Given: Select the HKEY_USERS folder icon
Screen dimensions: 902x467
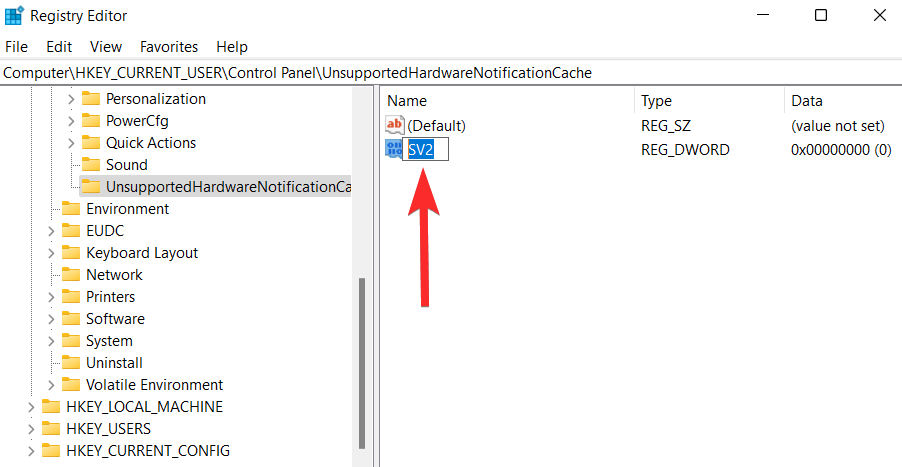Looking at the screenshot, I should click(51, 429).
